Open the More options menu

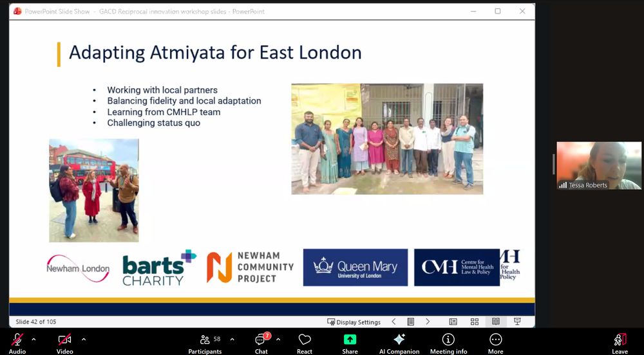(x=496, y=343)
